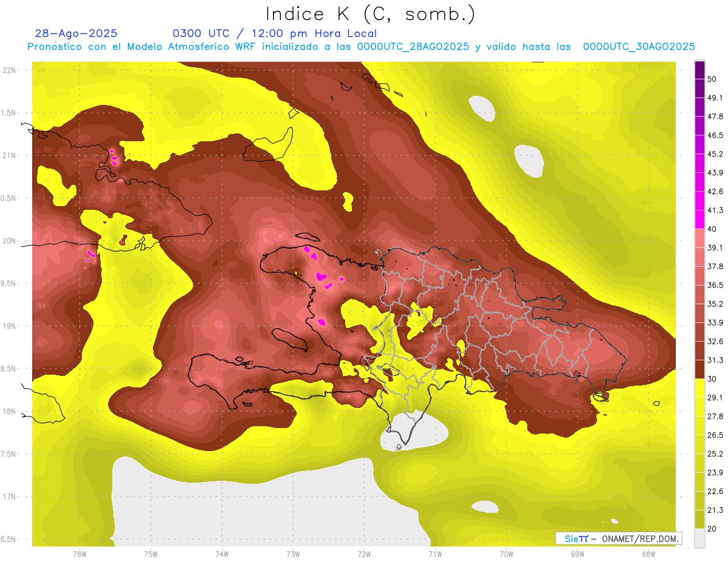Screen dimensions: 728x562
Task: Click the legend value '31.3'
Action: coord(715,360)
